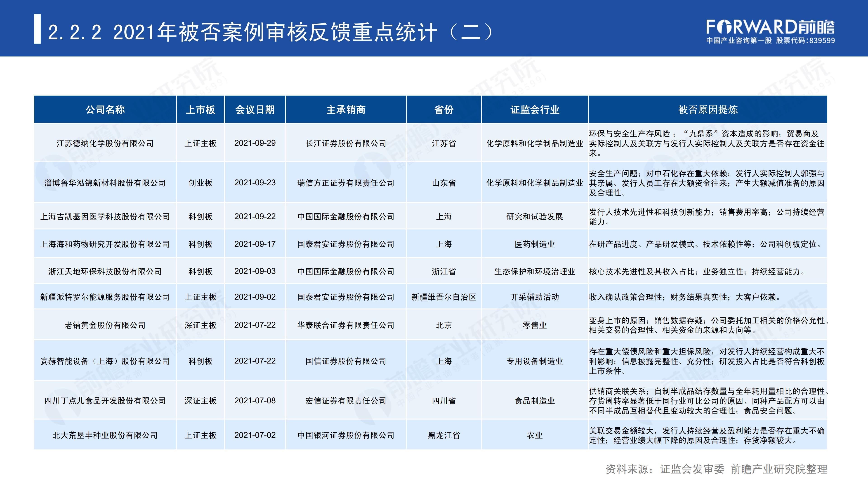The image size is (868, 488).
Task: Select the 公司名称 column header
Action: [105, 109]
